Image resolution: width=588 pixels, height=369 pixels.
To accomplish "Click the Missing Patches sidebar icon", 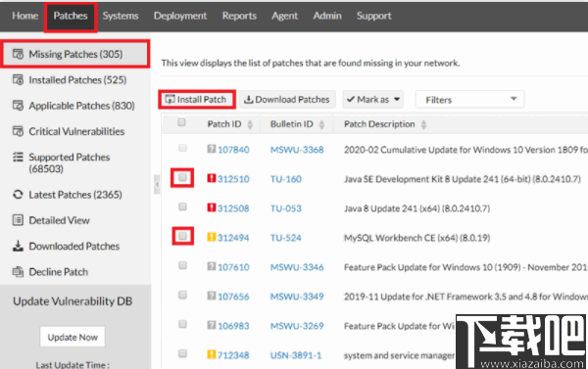I will pos(18,54).
